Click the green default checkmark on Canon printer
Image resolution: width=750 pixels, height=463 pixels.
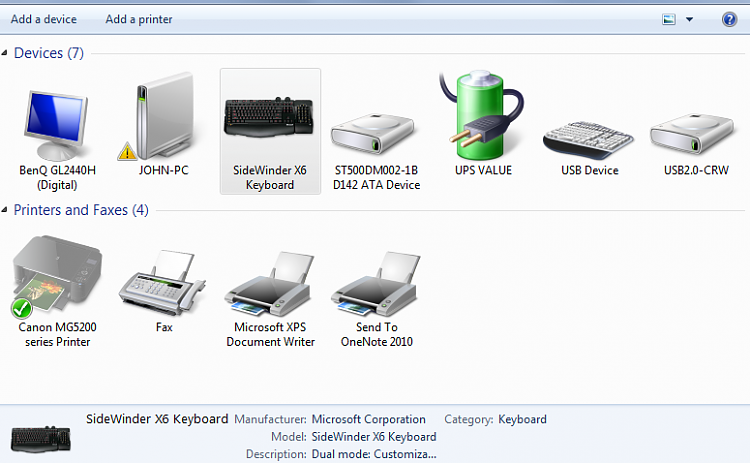22,309
